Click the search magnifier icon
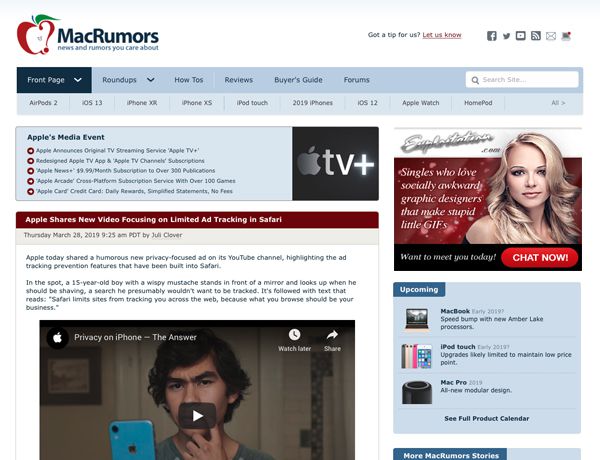Screen dimensions: 600x460 [475, 80]
